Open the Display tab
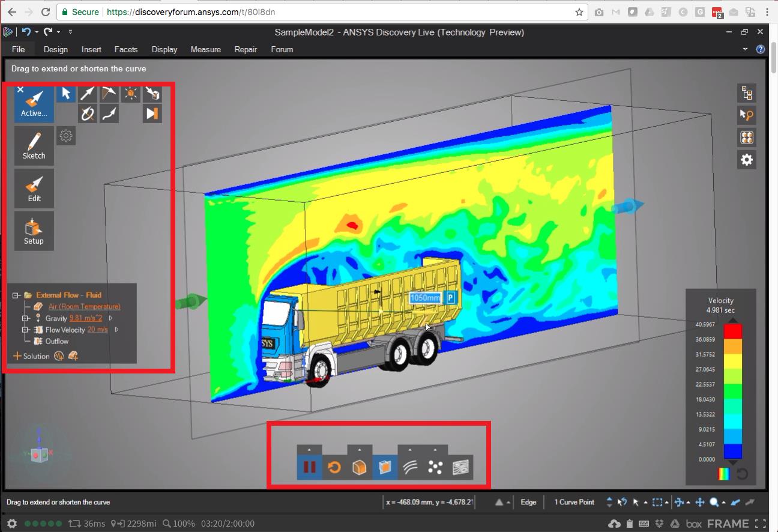This screenshot has height=532, width=778. coord(164,49)
